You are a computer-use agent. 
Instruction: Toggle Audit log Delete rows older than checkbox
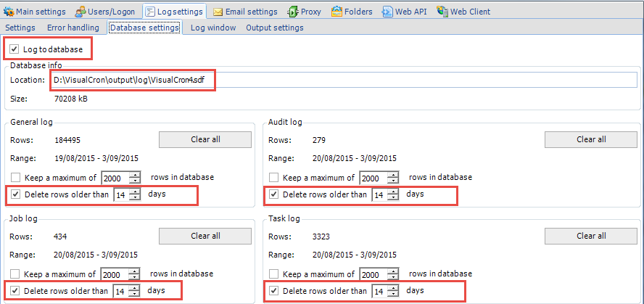[273, 194]
